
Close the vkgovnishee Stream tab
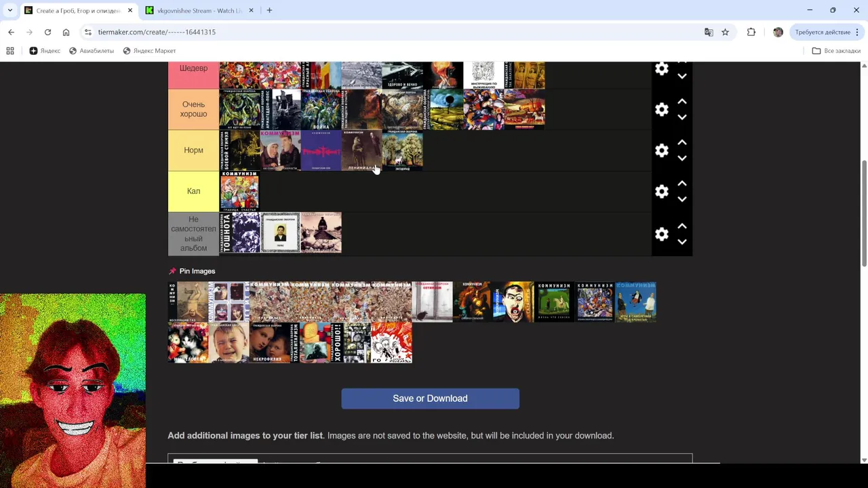pyautogui.click(x=251, y=10)
